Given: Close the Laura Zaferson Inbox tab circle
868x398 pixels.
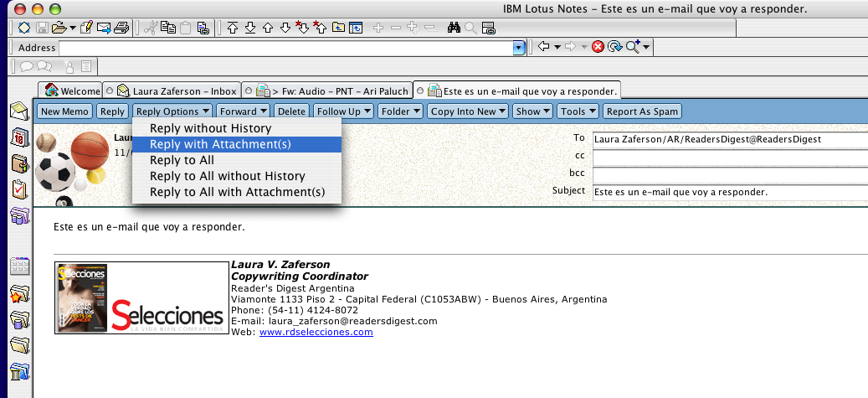Looking at the screenshot, I should point(110,90).
